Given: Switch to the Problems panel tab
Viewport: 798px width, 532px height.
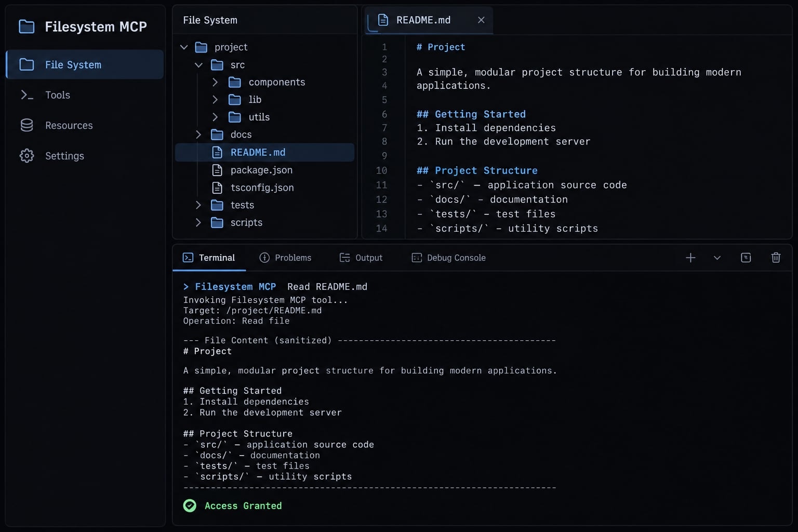Looking at the screenshot, I should (285, 258).
